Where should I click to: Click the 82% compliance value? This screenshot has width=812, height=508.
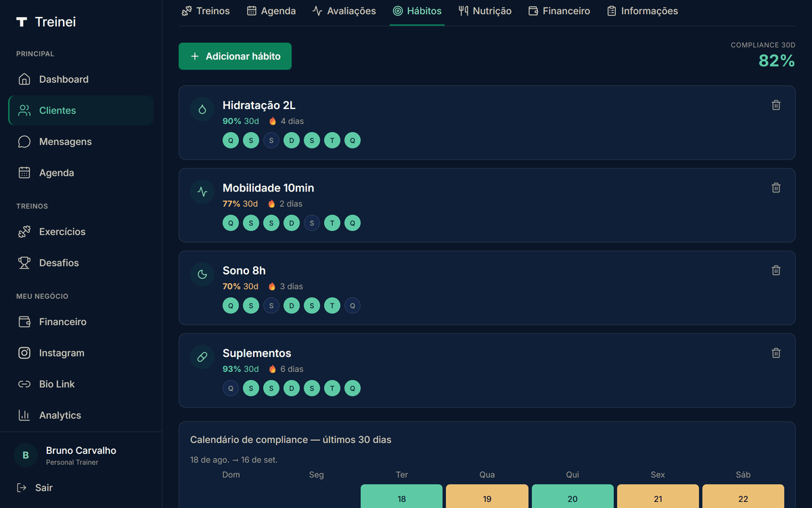777,61
